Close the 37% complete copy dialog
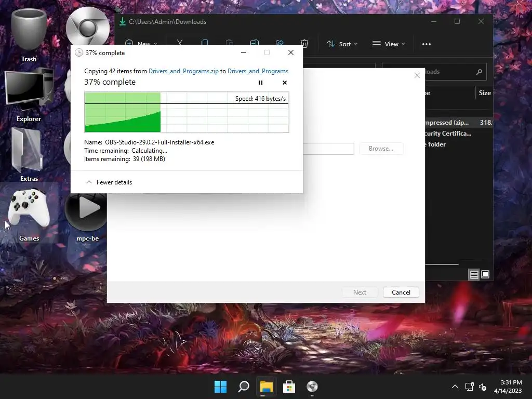This screenshot has width=532, height=399. point(291,52)
